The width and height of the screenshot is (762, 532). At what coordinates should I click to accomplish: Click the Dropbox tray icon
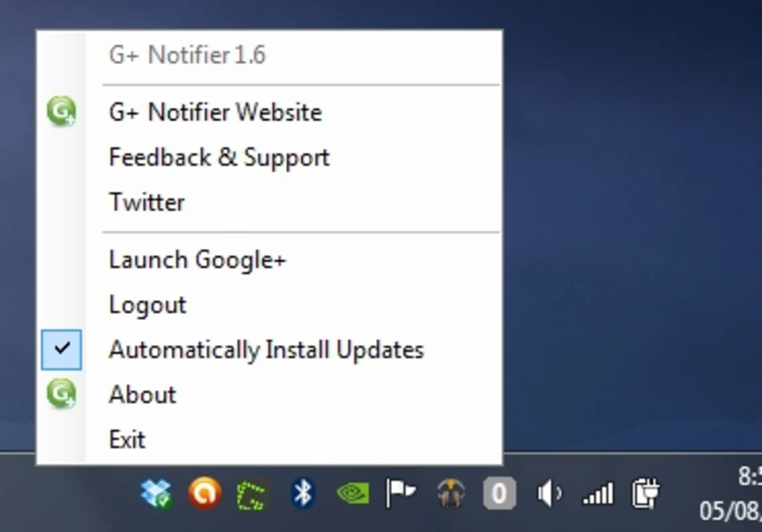tap(156, 493)
